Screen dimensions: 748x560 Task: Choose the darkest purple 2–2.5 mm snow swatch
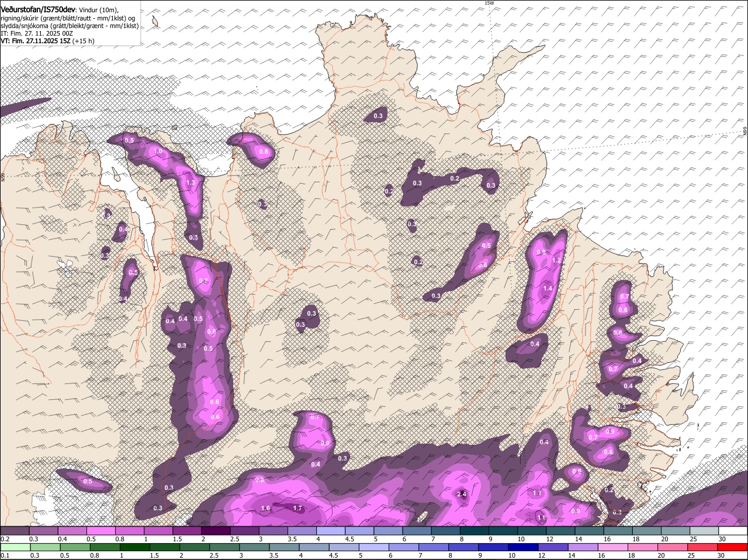[x=216, y=531]
